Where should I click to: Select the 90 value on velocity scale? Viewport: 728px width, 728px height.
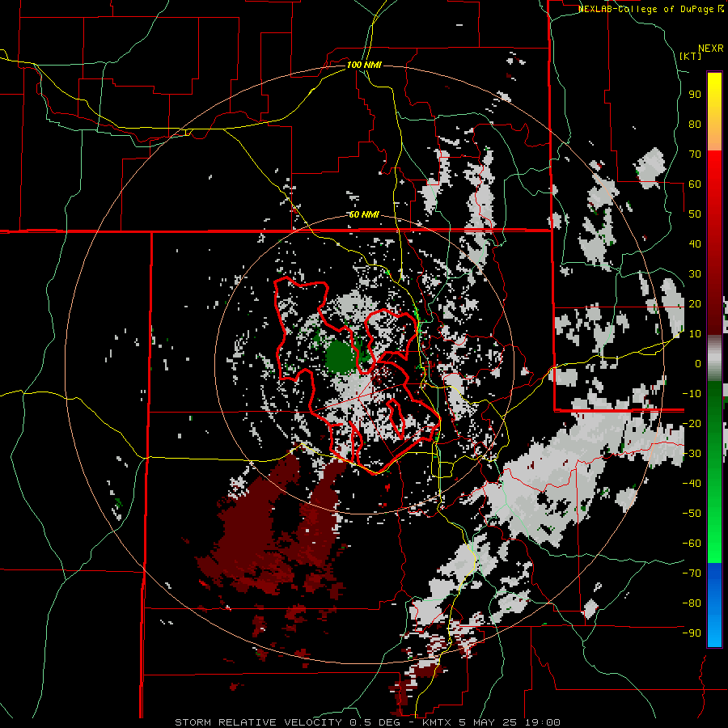pyautogui.click(x=695, y=95)
